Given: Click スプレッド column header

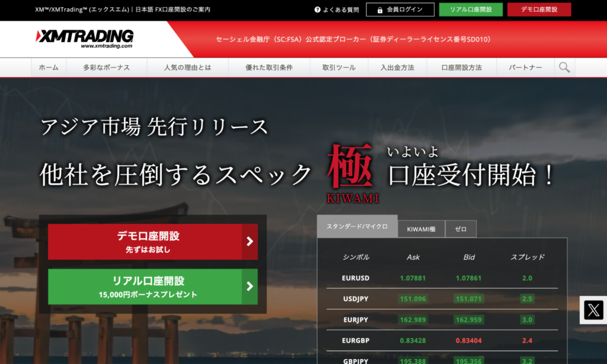Looking at the screenshot, I should [527, 257].
